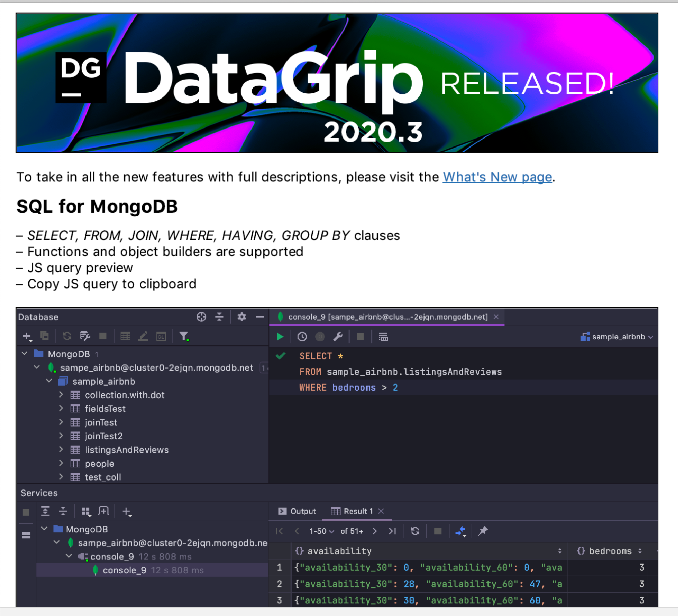Close the console_9 editor tab
This screenshot has width=678, height=616.
coord(496,317)
